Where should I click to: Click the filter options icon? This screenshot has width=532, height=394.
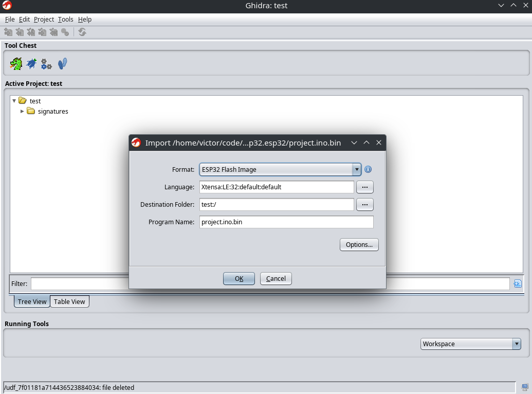coord(518,283)
